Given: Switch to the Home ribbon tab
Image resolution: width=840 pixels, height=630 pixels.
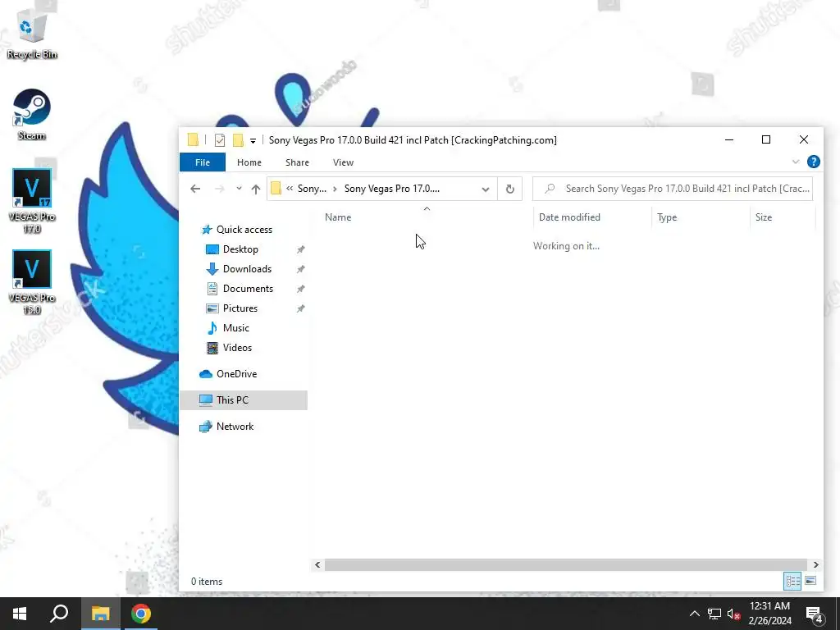Looking at the screenshot, I should [249, 162].
